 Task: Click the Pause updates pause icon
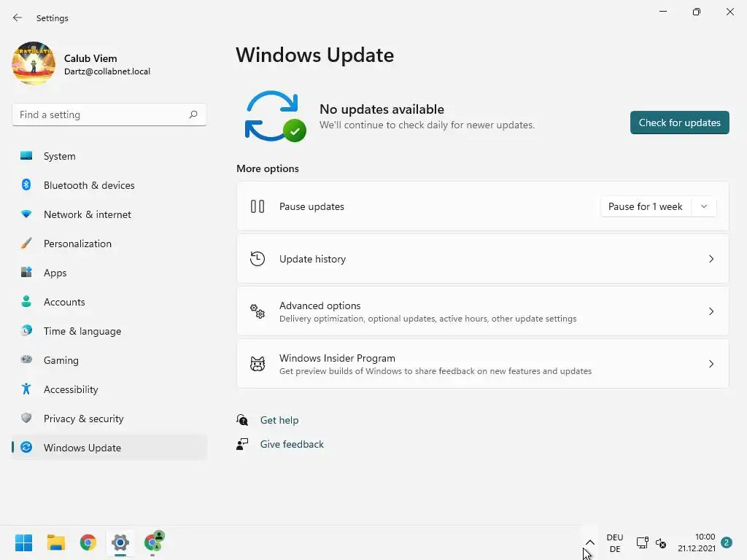tap(258, 206)
